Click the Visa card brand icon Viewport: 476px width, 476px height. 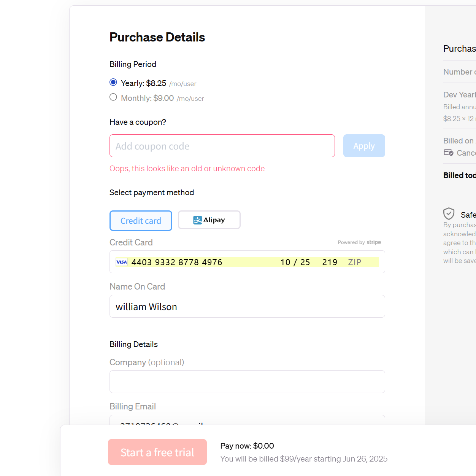[122, 262]
